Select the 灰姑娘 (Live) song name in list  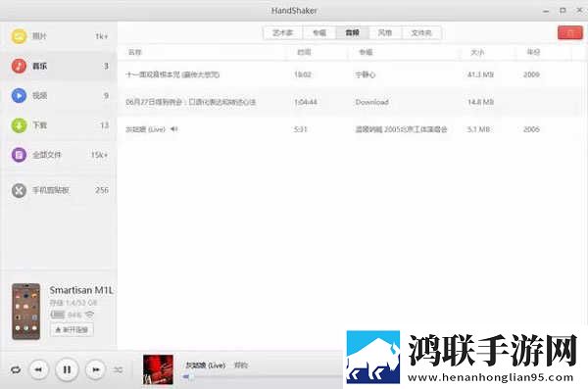tap(145, 129)
